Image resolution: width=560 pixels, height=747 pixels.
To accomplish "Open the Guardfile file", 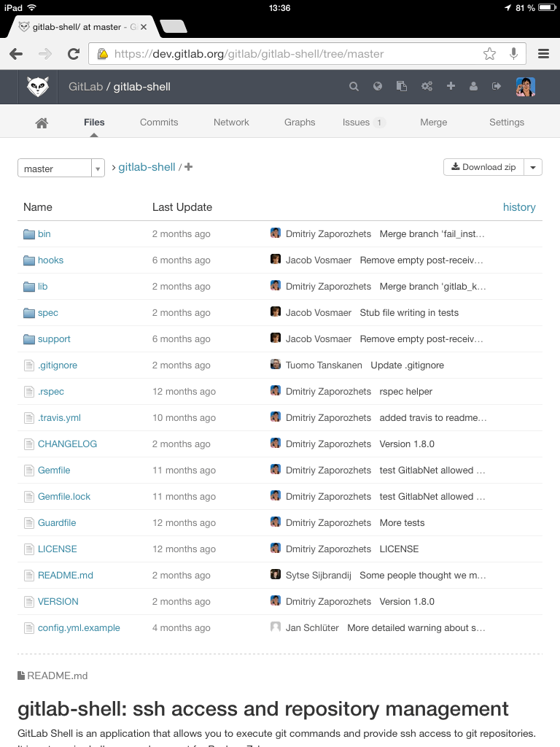I will tap(57, 522).
